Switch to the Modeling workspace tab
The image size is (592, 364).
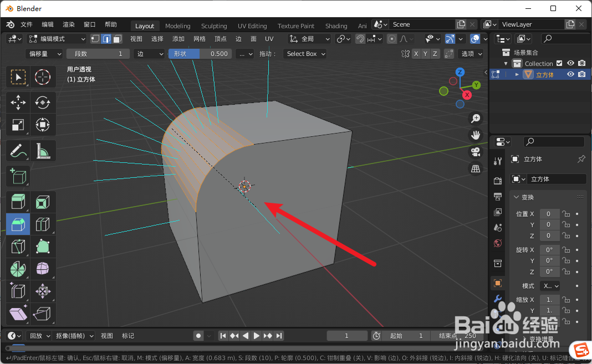(177, 25)
